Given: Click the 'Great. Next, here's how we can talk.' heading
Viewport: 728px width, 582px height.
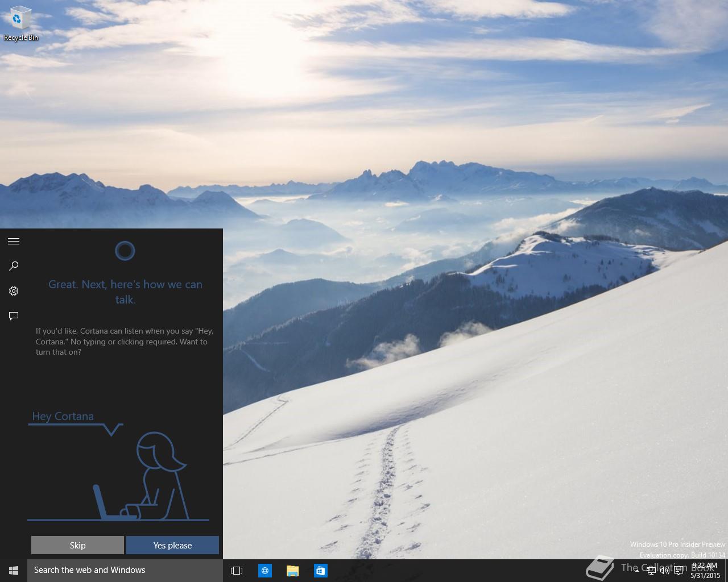Looking at the screenshot, I should point(125,292).
